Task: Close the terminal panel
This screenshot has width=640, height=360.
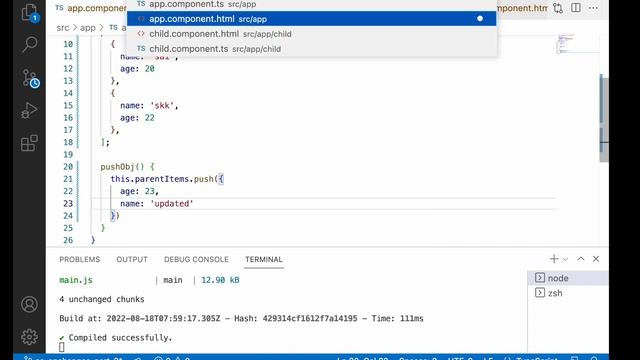Action: point(596,259)
